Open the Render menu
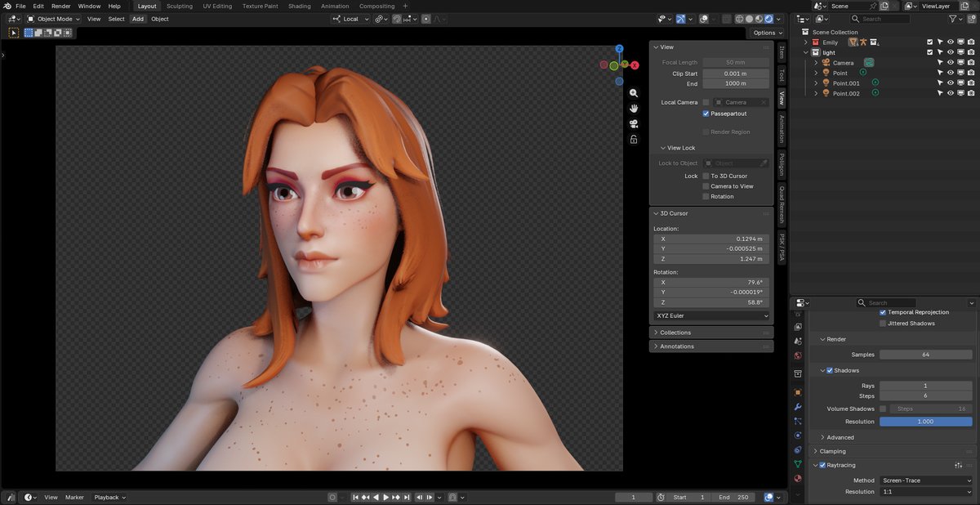The width and height of the screenshot is (980, 505). (x=61, y=6)
